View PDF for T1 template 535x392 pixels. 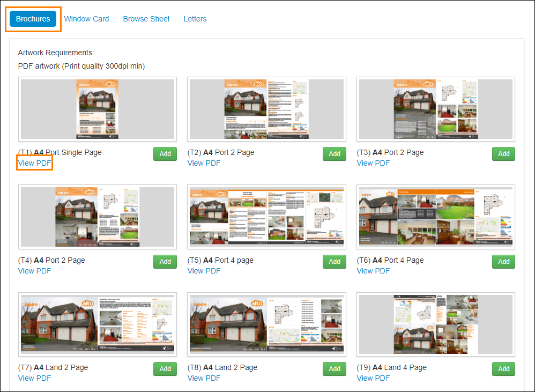click(x=34, y=163)
